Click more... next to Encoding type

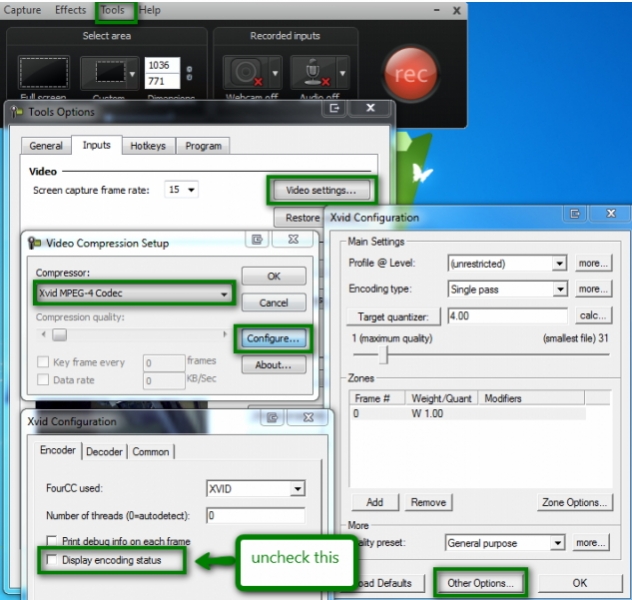tap(593, 289)
